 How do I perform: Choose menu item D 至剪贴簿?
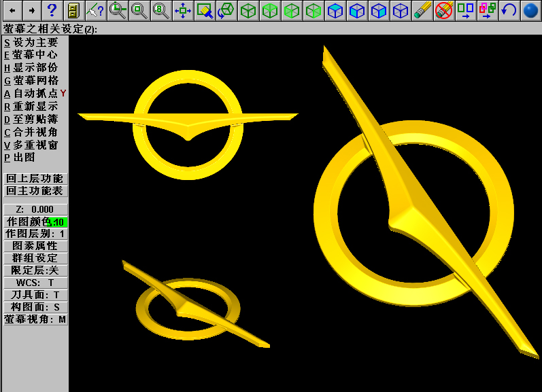click(31, 119)
